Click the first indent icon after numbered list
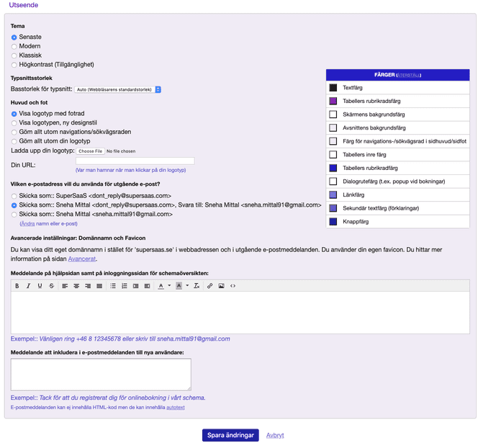 (135, 286)
